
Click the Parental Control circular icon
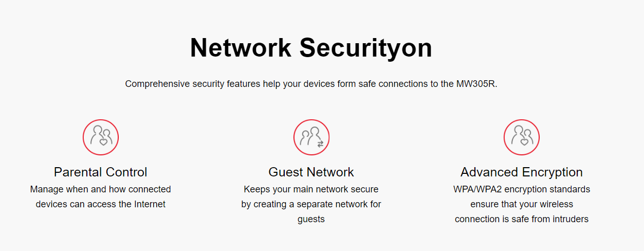101,137
